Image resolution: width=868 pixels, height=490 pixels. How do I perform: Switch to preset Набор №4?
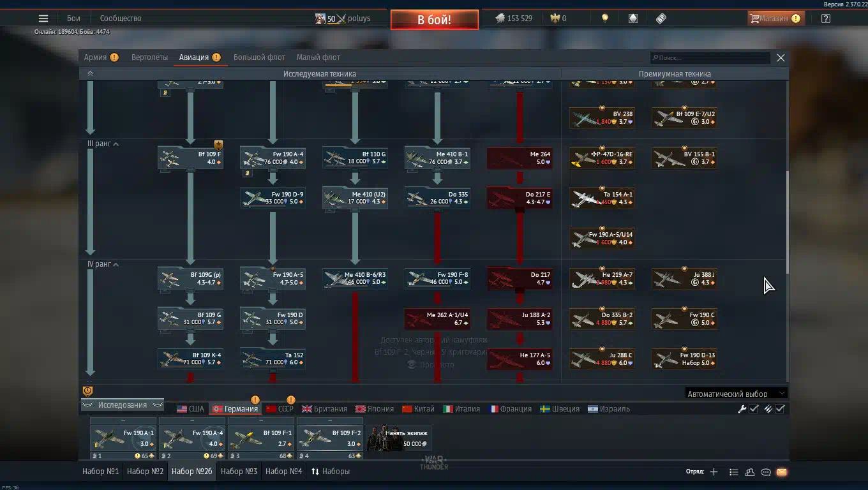(x=283, y=471)
